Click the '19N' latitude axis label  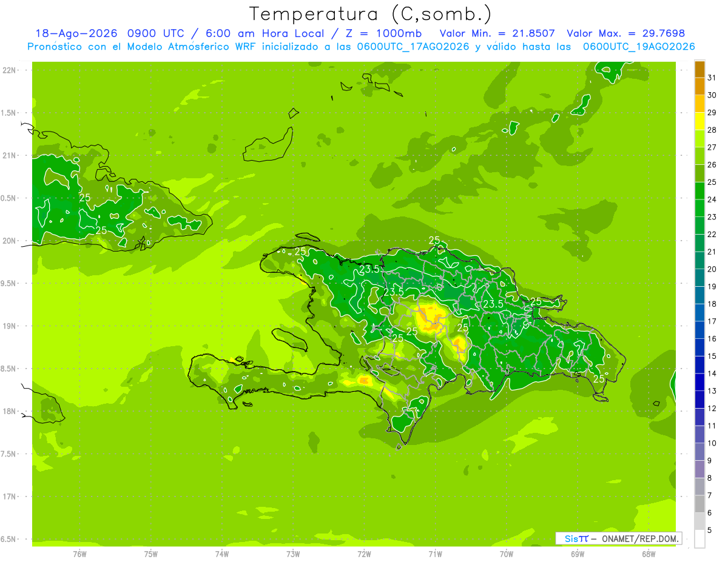(x=8, y=326)
